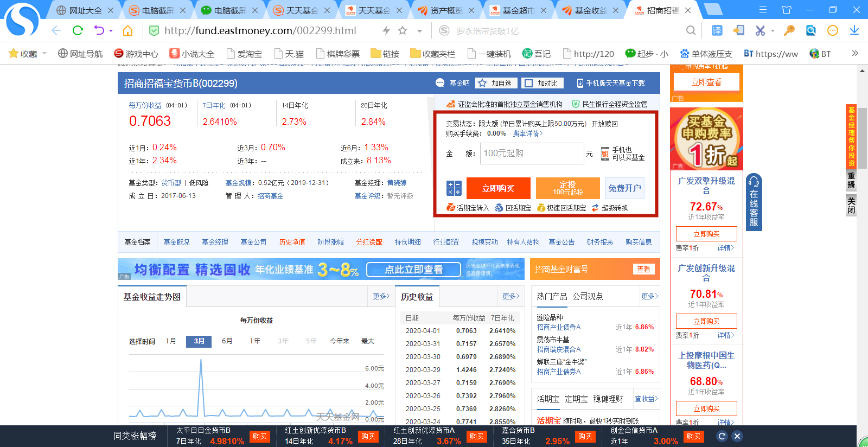Screen dimensions: 868x447
Task: Open the browser home page icon
Action: click(128, 30)
